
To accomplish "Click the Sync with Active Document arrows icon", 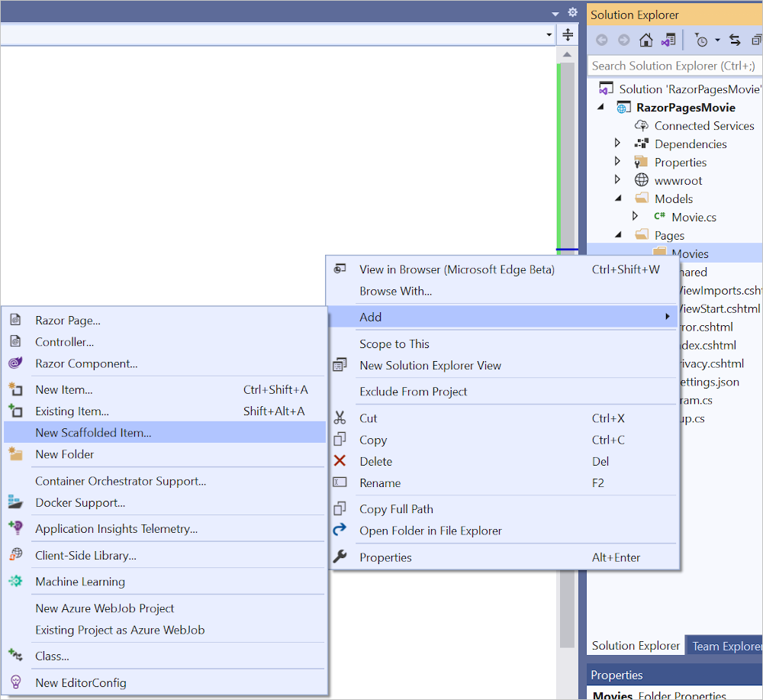I will (735, 40).
